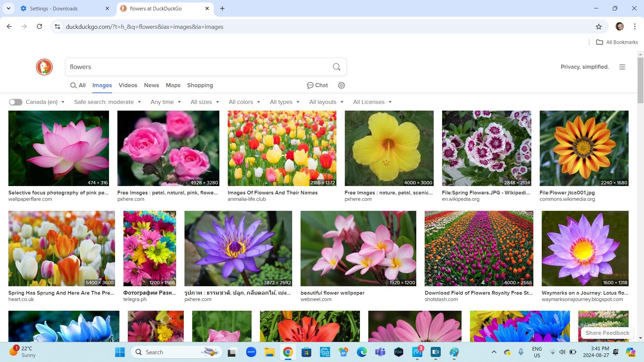Open Zoom from the taskbar

251,352
